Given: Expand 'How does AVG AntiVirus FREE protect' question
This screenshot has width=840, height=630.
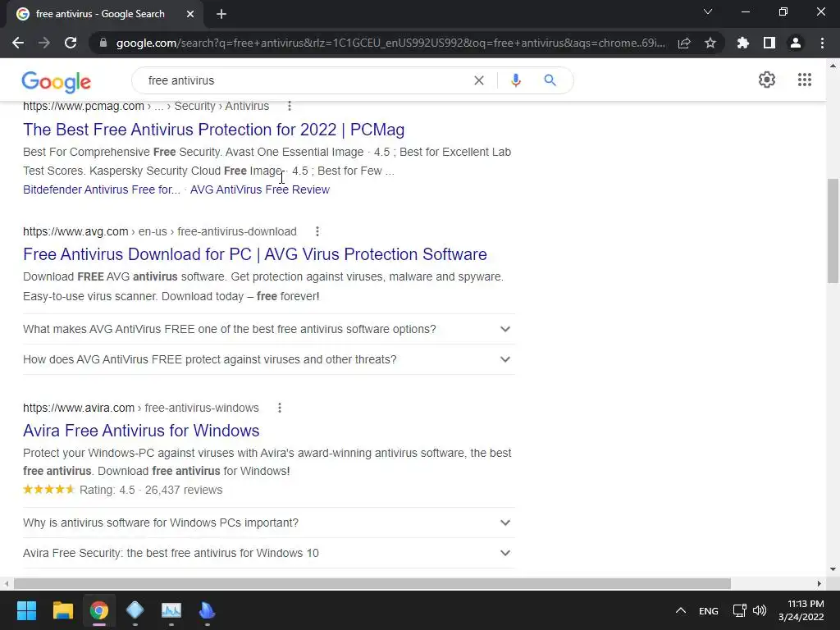Looking at the screenshot, I should point(269,359).
